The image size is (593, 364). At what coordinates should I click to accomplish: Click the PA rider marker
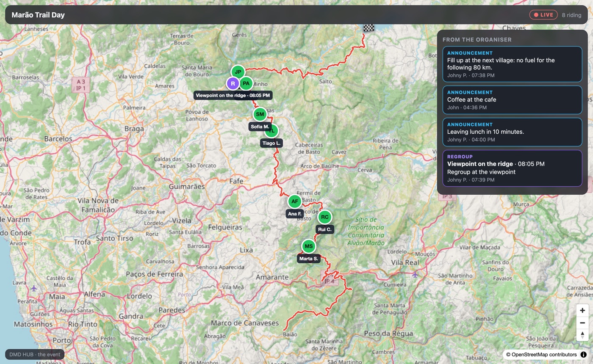click(246, 83)
